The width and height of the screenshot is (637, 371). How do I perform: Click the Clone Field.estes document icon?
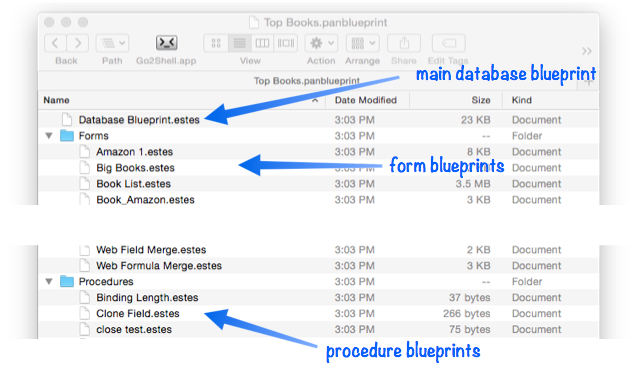84,313
